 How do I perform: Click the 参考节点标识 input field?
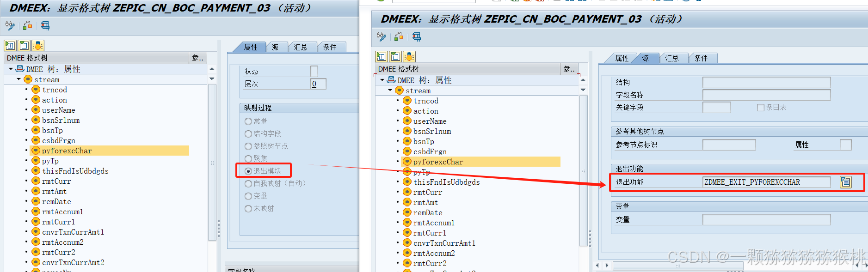click(729, 145)
